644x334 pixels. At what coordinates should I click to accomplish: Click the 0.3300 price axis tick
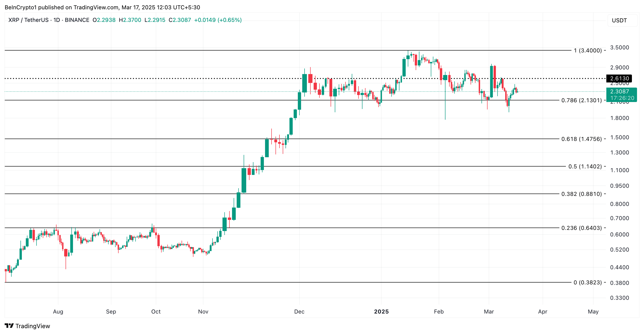click(x=620, y=298)
